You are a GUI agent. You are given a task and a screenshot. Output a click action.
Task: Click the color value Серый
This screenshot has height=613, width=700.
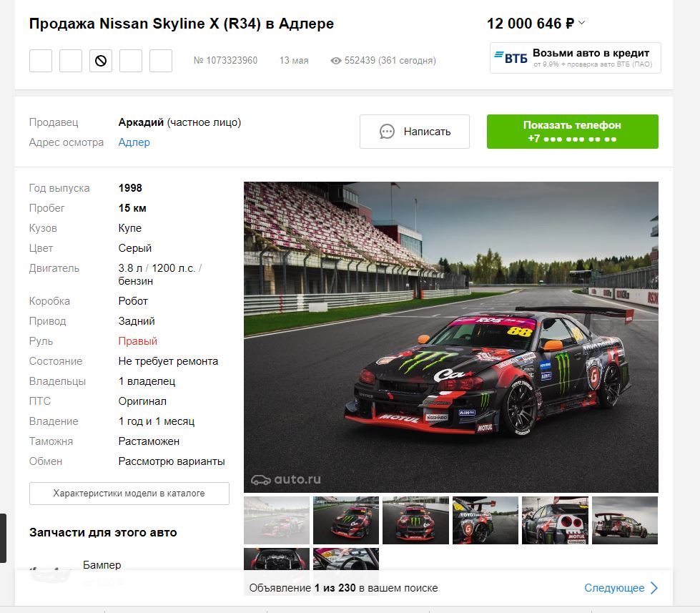(x=135, y=248)
